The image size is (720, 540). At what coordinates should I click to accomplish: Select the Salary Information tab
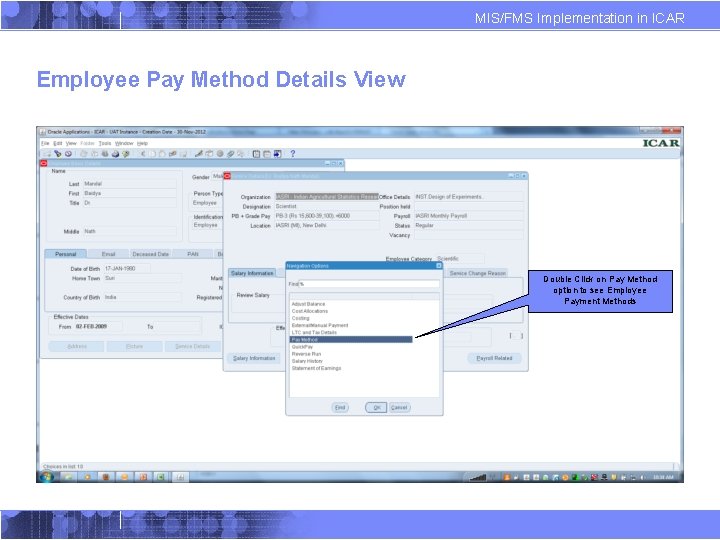(252, 273)
